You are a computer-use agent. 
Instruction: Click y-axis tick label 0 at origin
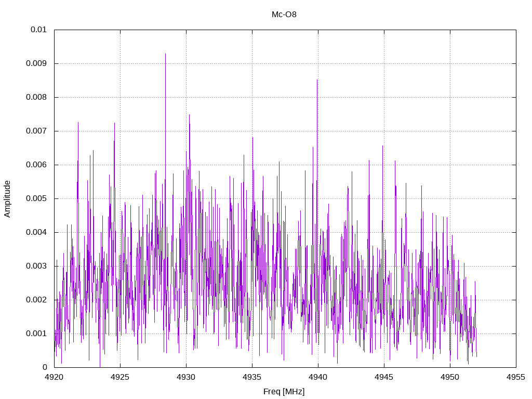[x=45, y=367]
